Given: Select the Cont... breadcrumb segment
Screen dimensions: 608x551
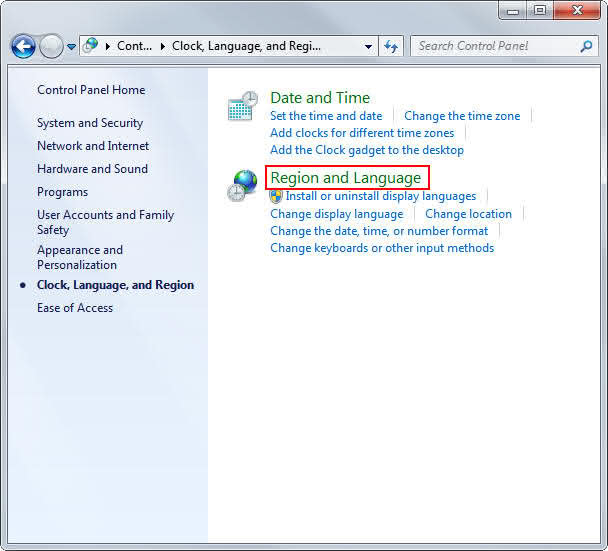Looking at the screenshot, I should click(x=134, y=46).
